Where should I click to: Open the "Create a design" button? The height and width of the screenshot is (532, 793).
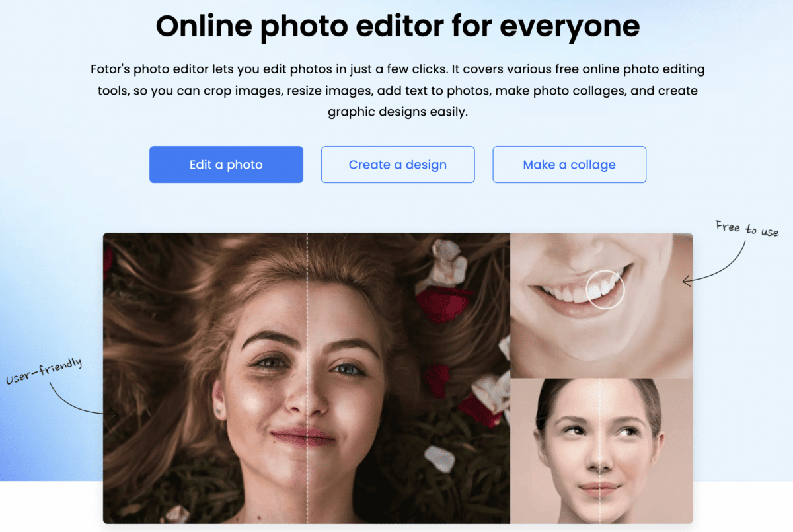point(398,165)
